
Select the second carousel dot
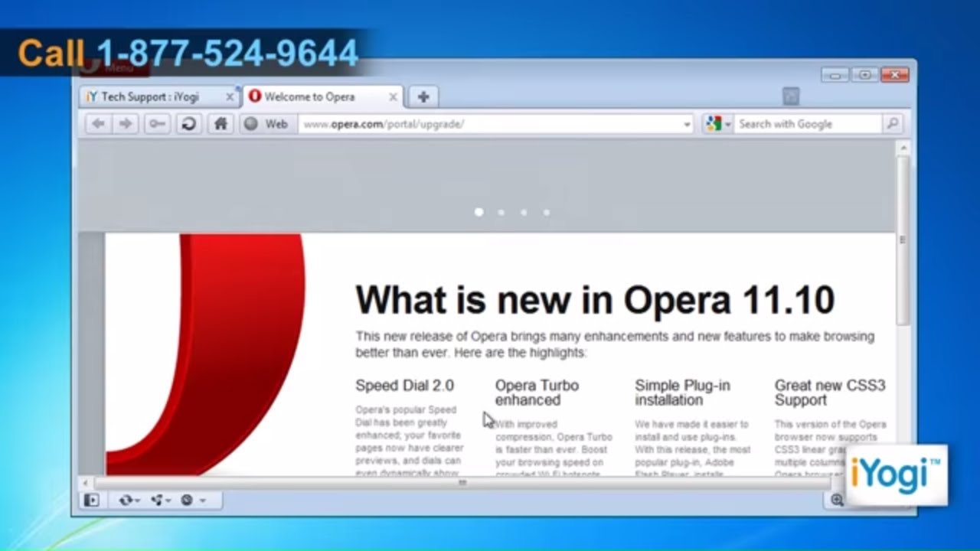coord(501,212)
